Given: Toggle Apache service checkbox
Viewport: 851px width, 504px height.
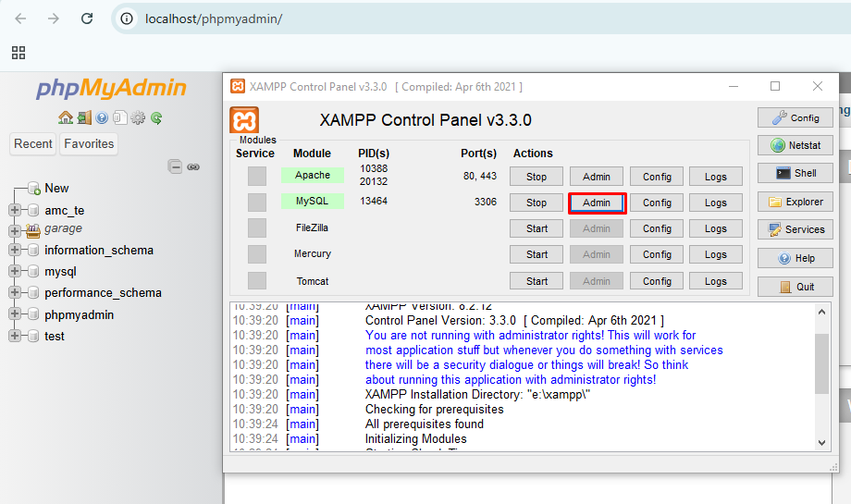Looking at the screenshot, I should (x=257, y=176).
